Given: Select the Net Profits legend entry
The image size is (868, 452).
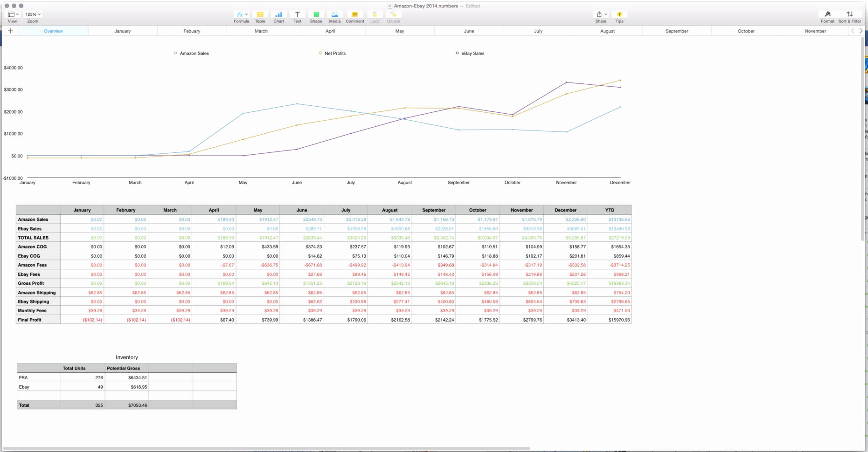Looking at the screenshot, I should (x=332, y=53).
